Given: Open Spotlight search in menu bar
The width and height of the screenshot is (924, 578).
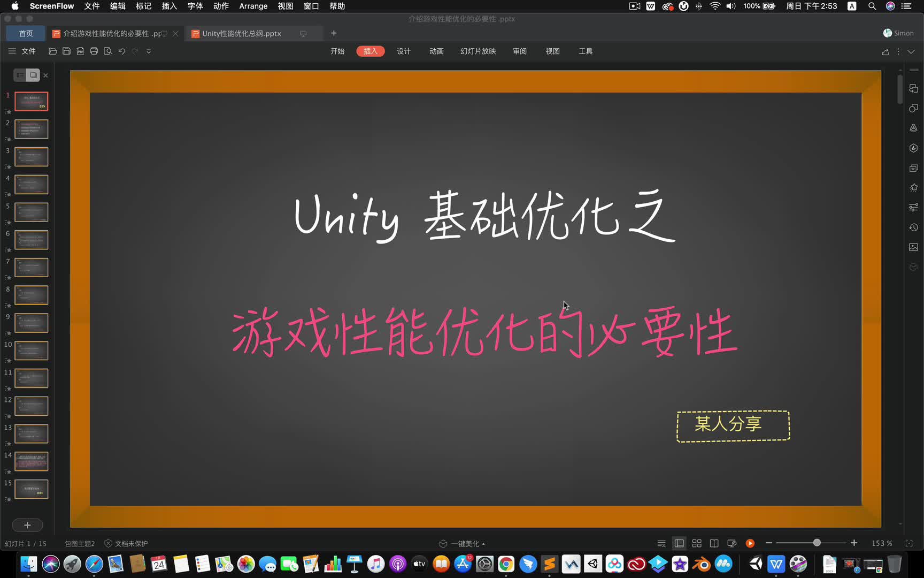Looking at the screenshot, I should pyautogui.click(x=872, y=6).
